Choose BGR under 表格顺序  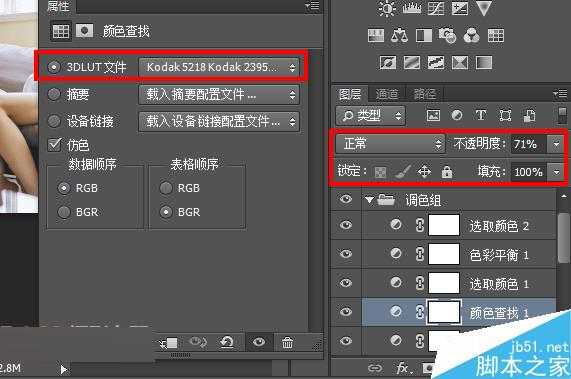(166, 212)
